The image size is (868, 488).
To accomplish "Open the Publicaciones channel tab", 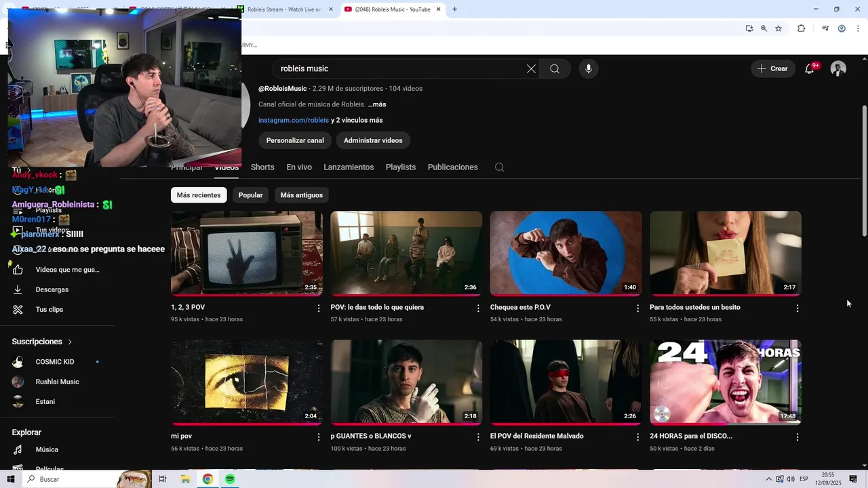I will 453,167.
